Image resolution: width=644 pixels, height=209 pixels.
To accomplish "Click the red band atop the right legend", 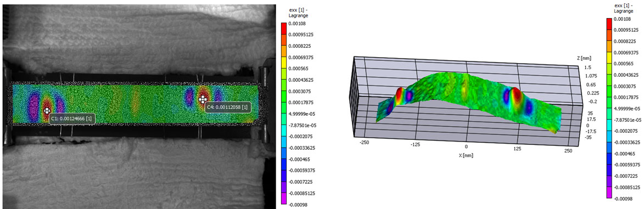I will click(609, 24).
